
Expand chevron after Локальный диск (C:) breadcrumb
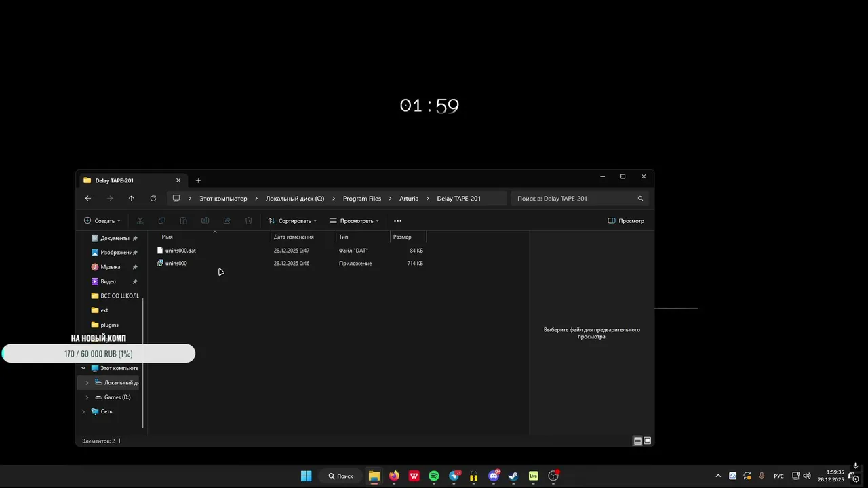click(x=334, y=199)
